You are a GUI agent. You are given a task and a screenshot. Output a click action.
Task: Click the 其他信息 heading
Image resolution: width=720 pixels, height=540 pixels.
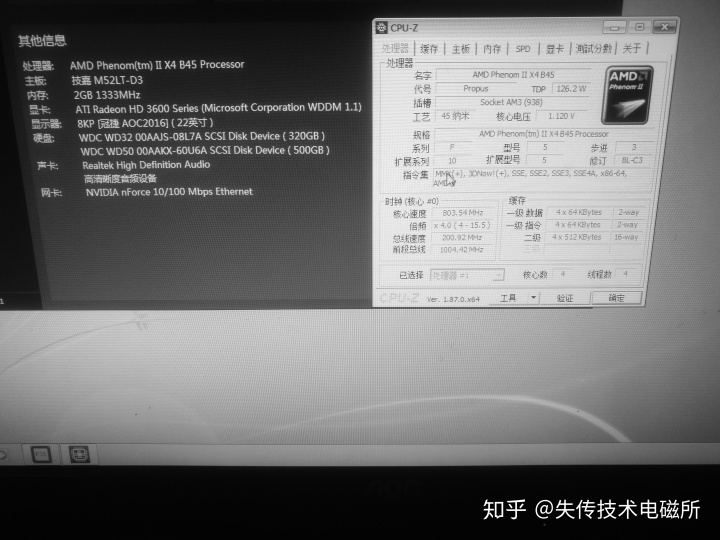(42, 41)
